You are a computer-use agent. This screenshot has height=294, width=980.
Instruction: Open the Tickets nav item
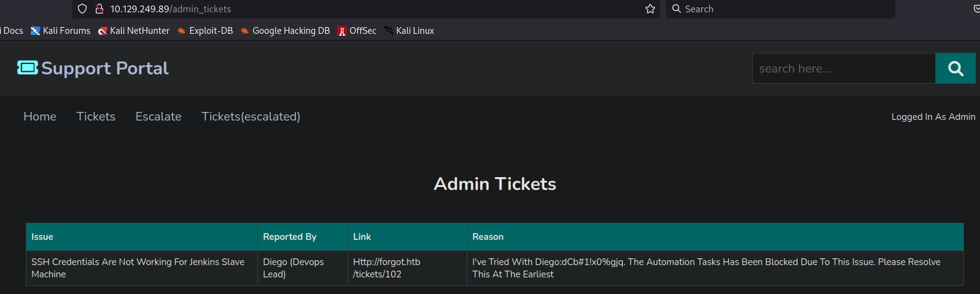point(96,116)
